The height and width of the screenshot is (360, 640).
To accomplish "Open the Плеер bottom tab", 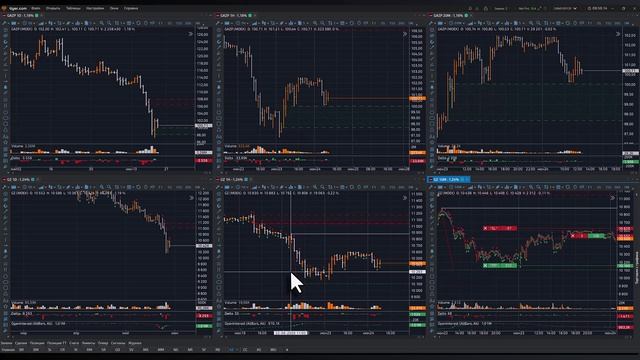I will (103, 343).
